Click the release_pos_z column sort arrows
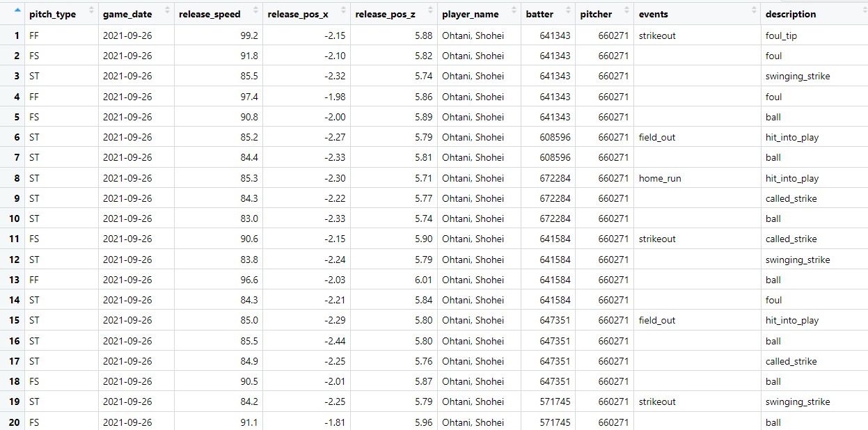 430,11
